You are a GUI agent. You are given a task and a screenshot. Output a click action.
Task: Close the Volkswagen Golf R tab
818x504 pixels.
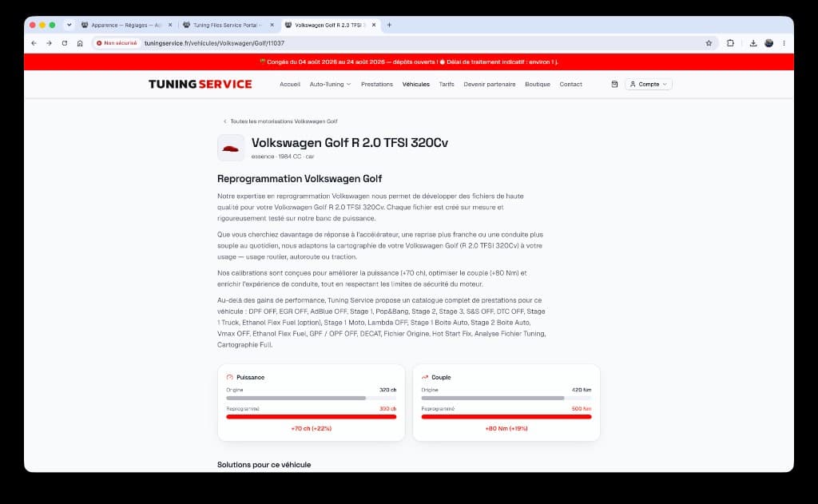[x=374, y=25]
